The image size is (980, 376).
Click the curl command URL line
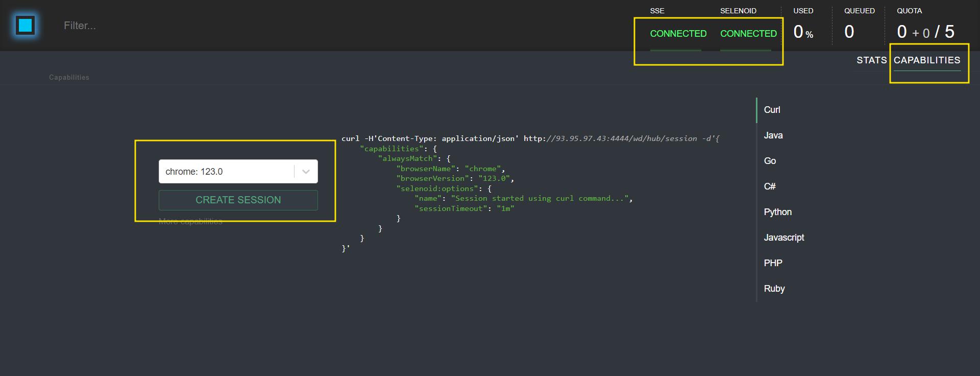(x=530, y=138)
